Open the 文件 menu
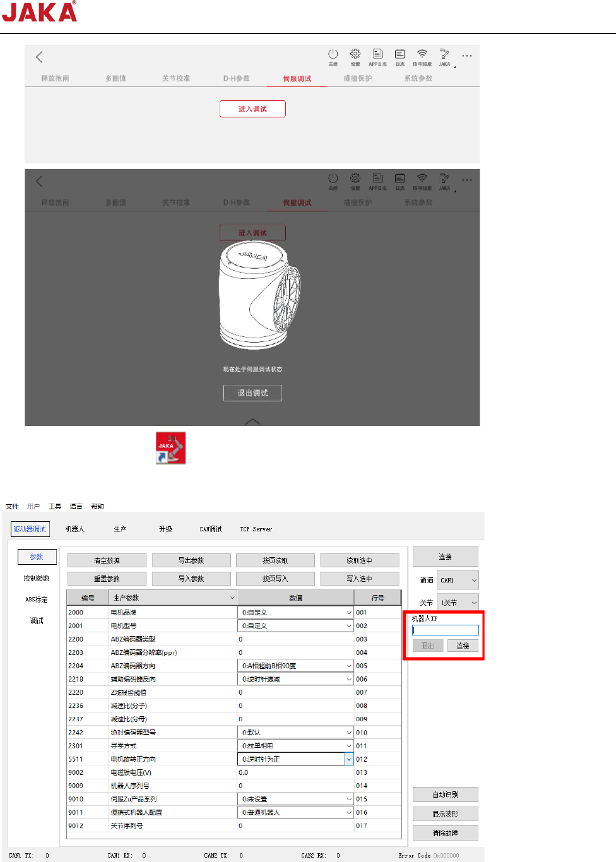This screenshot has width=616, height=862. pyautogui.click(x=13, y=506)
